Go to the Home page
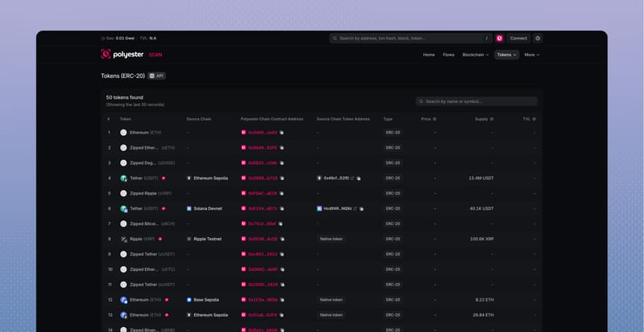 click(x=429, y=55)
